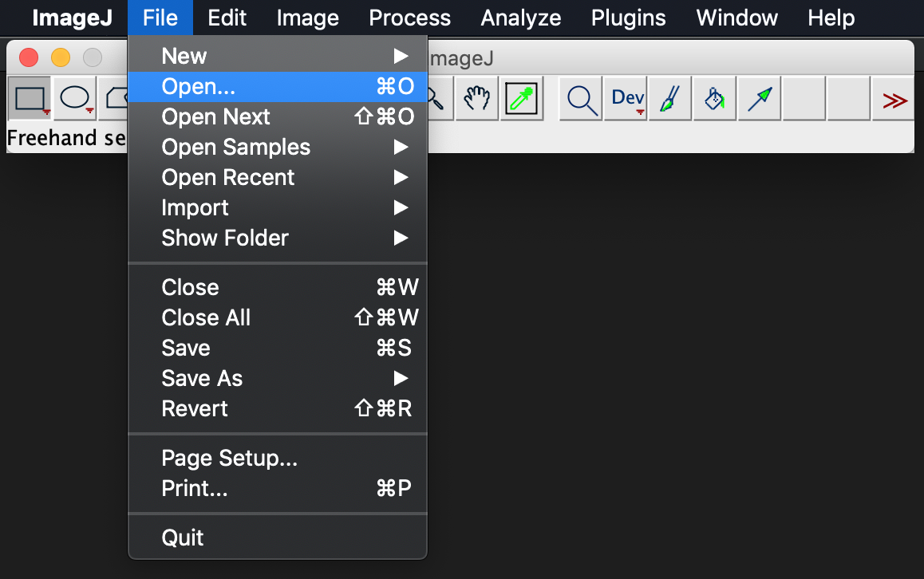Select the Brush tool icon
The width and height of the screenshot is (924, 579).
[x=670, y=99]
